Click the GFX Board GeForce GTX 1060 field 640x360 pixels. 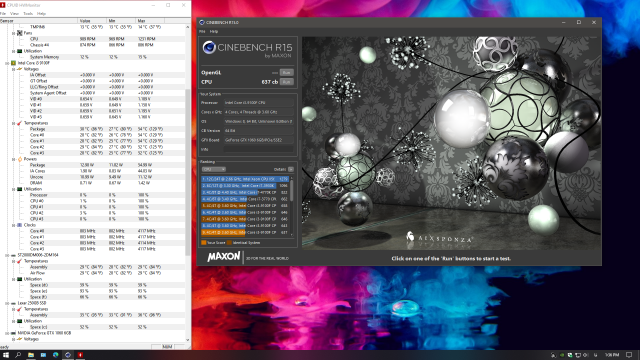click(x=258, y=140)
